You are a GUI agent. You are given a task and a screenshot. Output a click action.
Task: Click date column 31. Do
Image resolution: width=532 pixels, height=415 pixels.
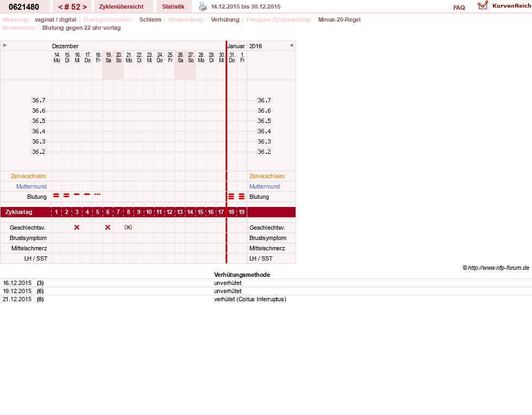pos(232,57)
